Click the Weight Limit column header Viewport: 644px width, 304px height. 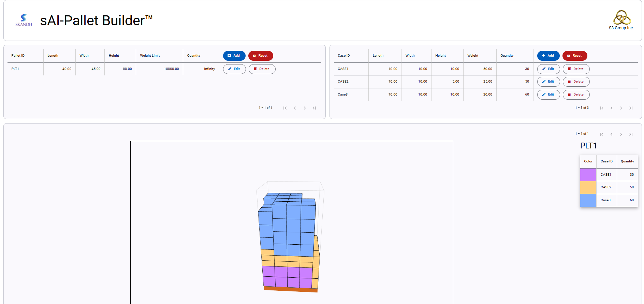(150, 56)
